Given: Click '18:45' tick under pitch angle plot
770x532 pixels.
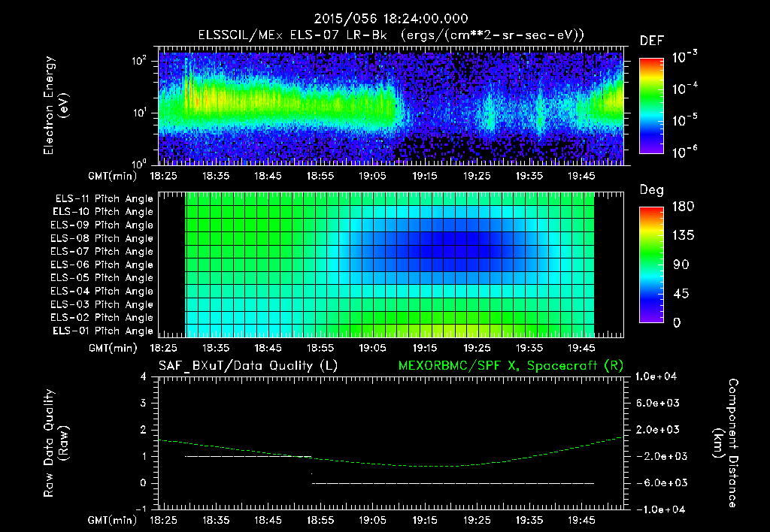Looking at the screenshot, I should pyautogui.click(x=268, y=348).
